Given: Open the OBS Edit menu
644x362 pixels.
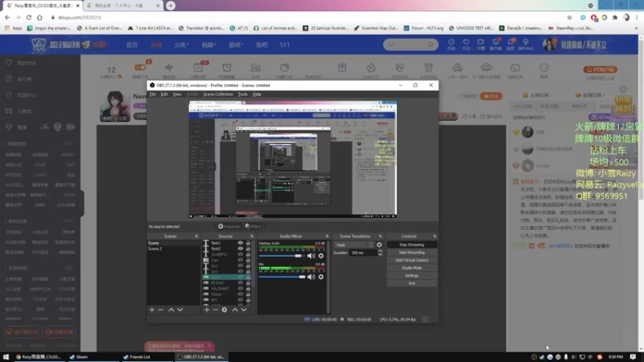Looking at the screenshot, I should tap(164, 94).
